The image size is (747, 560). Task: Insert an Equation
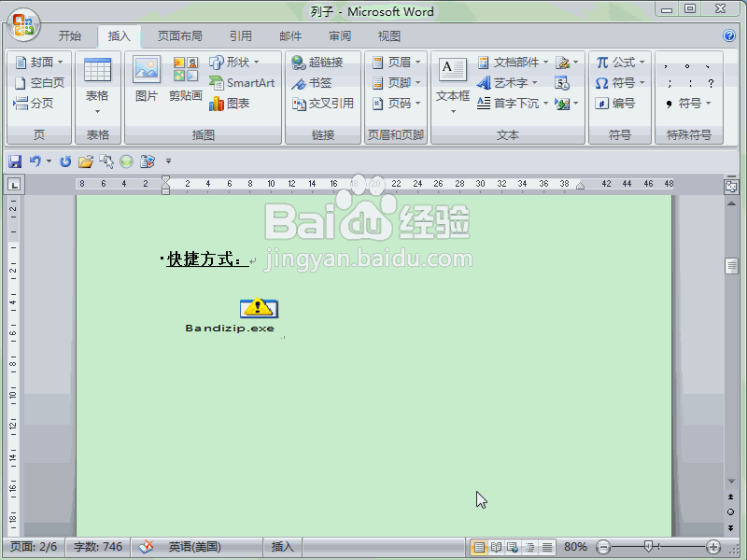pos(618,62)
